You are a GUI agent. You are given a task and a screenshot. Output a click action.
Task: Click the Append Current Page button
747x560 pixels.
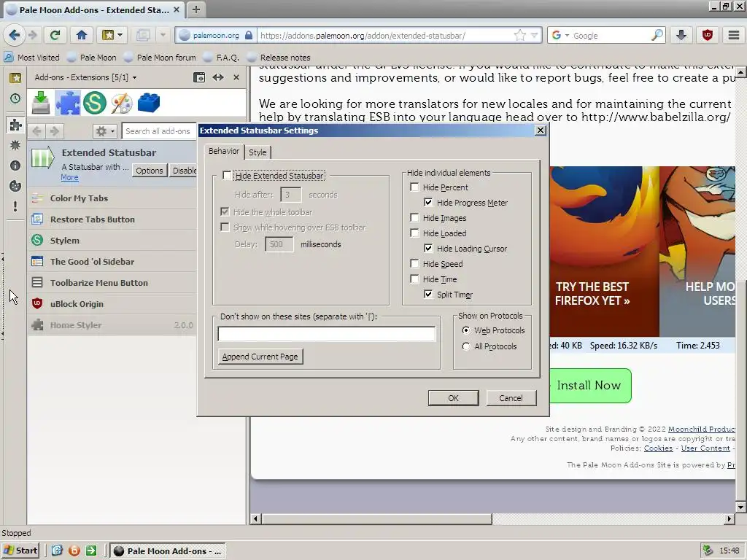pyautogui.click(x=260, y=356)
